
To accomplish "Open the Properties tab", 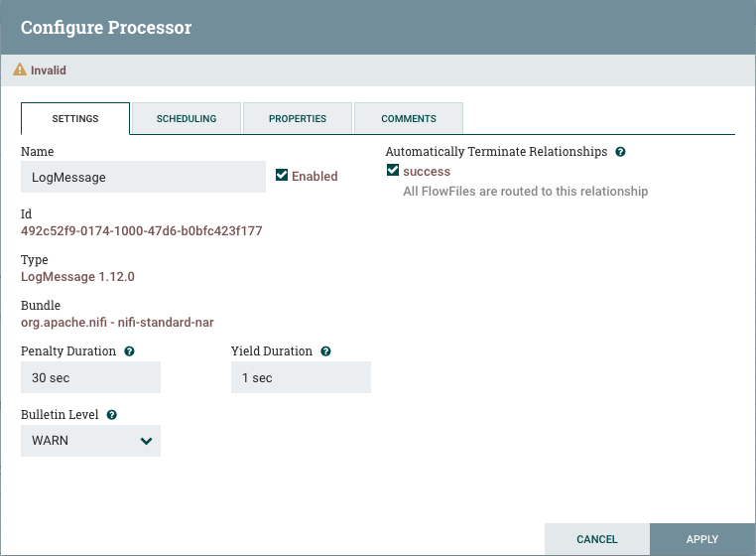I will click(298, 118).
